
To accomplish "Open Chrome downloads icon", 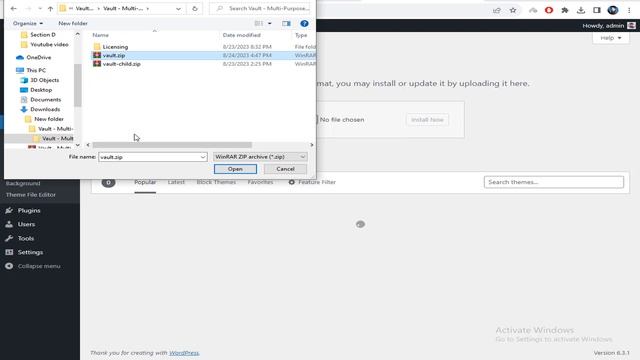I will tap(581, 10).
